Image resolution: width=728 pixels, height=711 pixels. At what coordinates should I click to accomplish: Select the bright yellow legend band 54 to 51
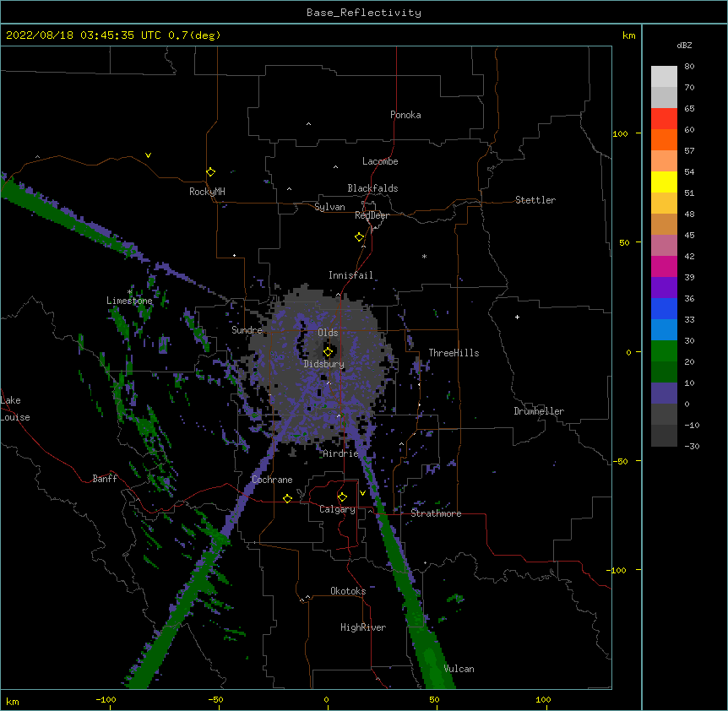coord(664,182)
